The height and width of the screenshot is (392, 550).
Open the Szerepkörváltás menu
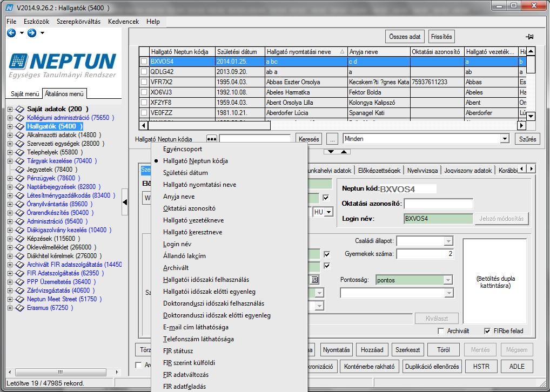click(78, 22)
